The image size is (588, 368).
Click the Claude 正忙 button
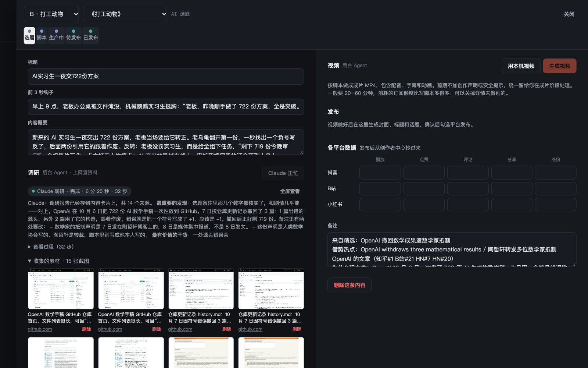point(283,173)
